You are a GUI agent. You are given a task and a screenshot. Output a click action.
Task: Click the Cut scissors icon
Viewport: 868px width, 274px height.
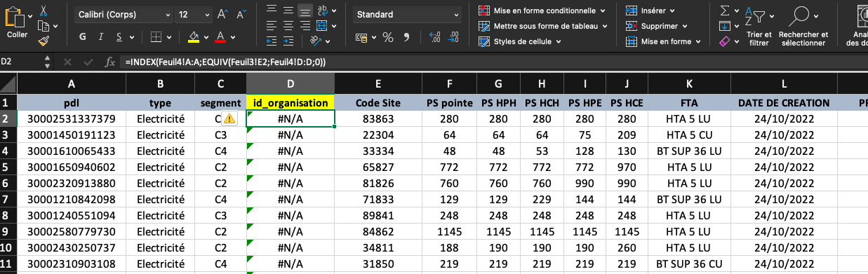[44, 10]
